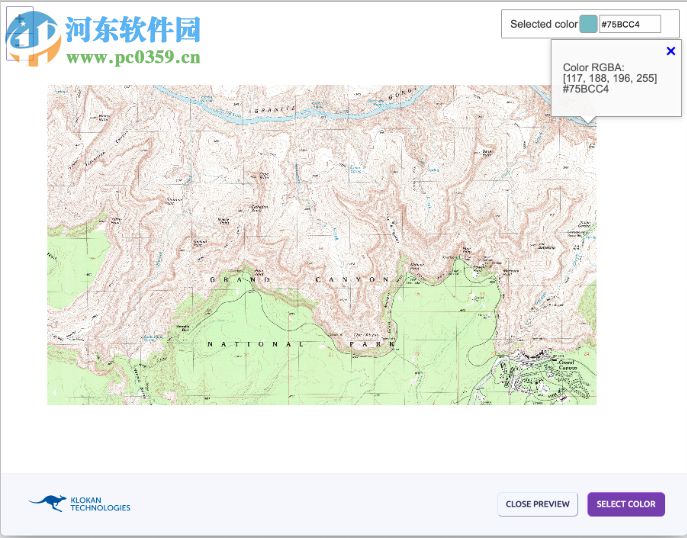Click the selected color teal swatch
The height and width of the screenshot is (538, 687).
(588, 24)
